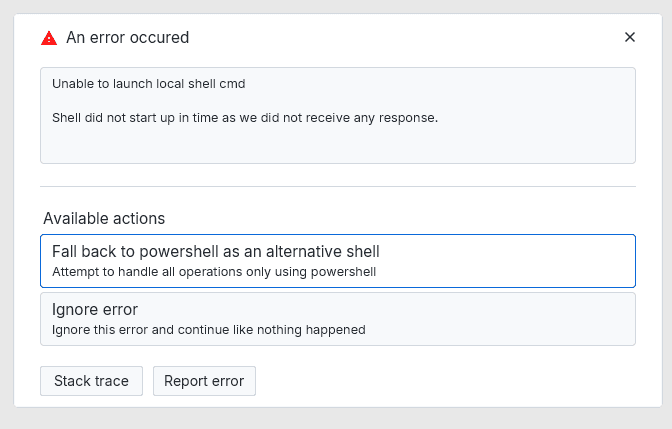The width and height of the screenshot is (672, 429).
Task: Click the 'An error occured' title text
Action: click(128, 38)
